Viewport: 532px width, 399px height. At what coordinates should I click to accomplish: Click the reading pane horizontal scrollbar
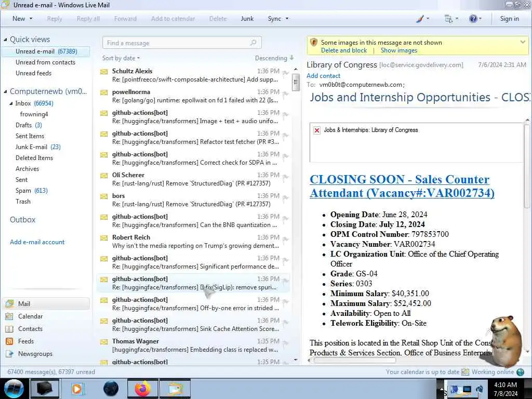click(354, 361)
